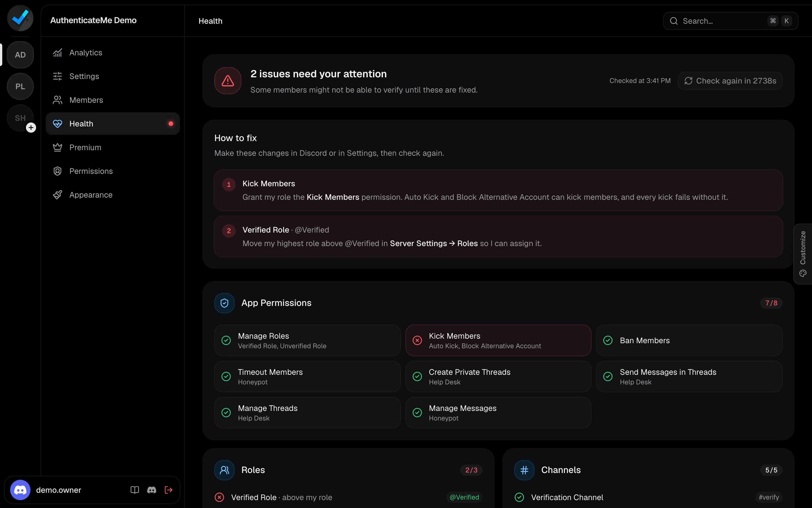Open the Members section

[113, 100]
